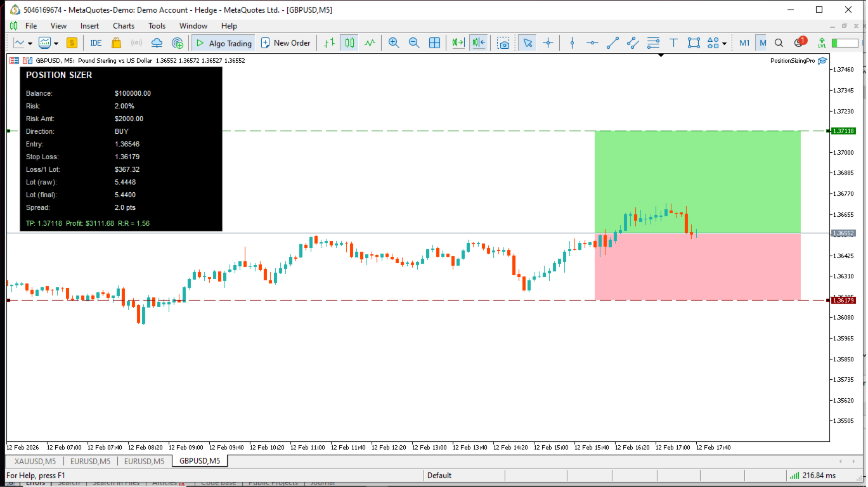Open the File menu

pos(31,26)
